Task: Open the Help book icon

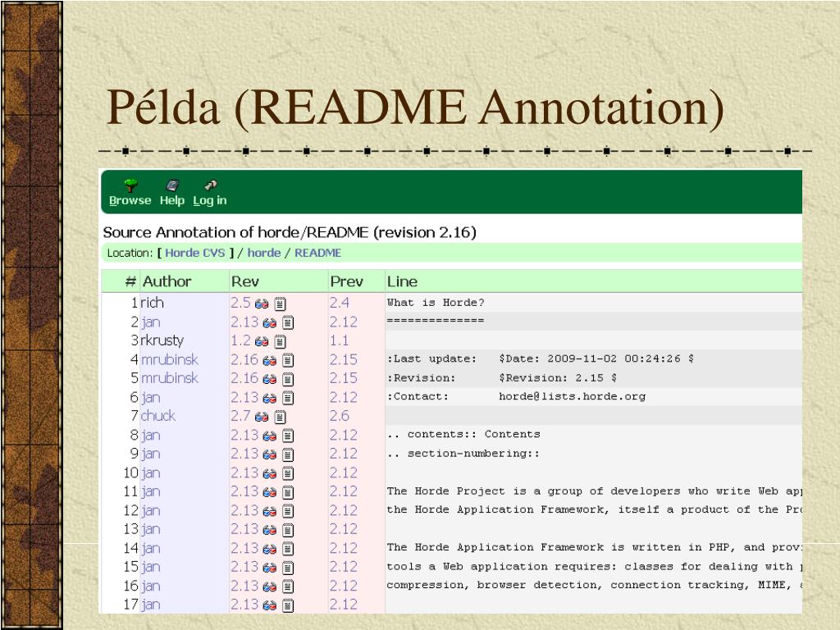Action: point(172,185)
